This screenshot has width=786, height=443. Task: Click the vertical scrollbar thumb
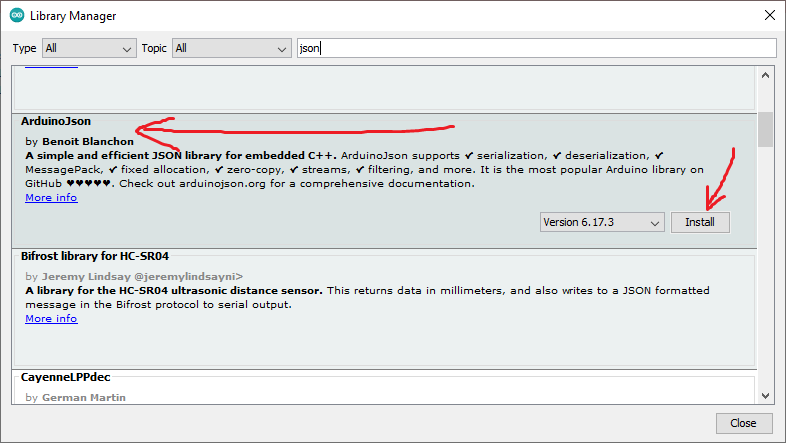pyautogui.click(x=765, y=129)
